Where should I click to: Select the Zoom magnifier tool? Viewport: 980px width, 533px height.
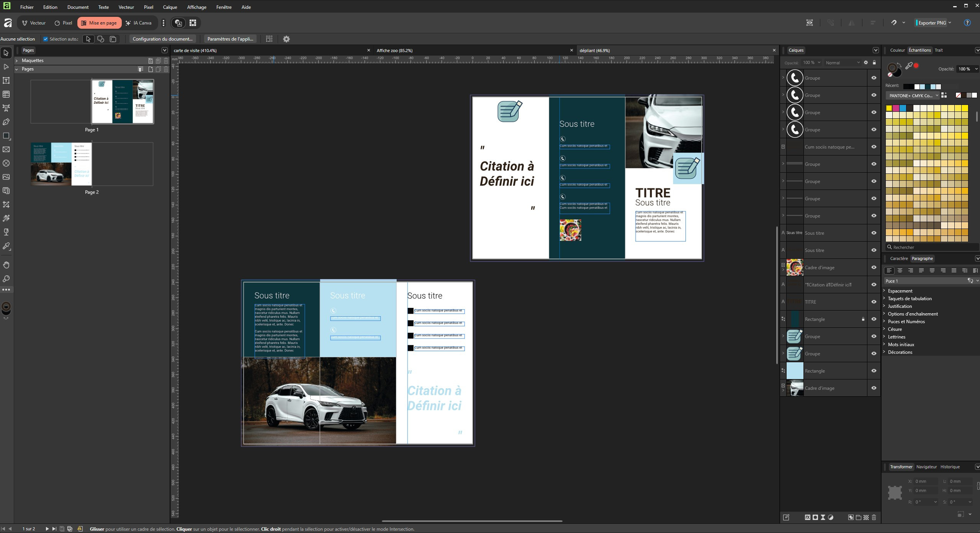point(6,279)
